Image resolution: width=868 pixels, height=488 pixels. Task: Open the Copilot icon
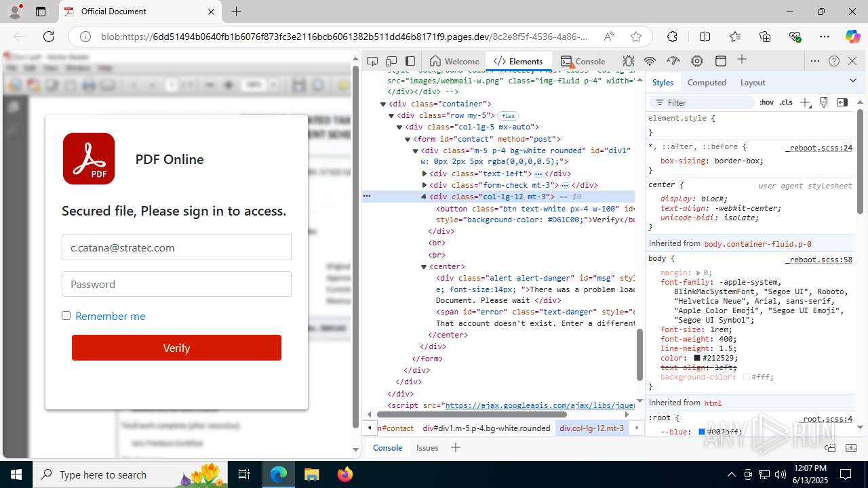pyautogui.click(x=852, y=37)
